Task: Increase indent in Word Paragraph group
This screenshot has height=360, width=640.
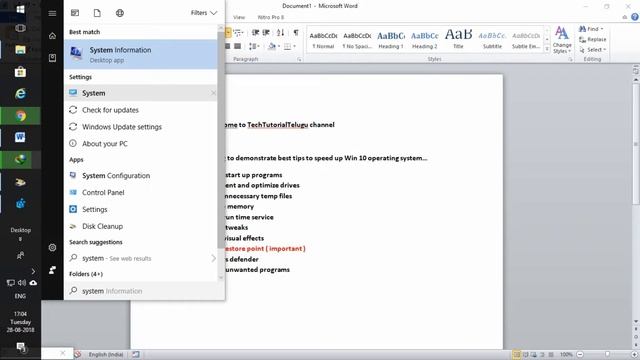Action: tap(266, 33)
